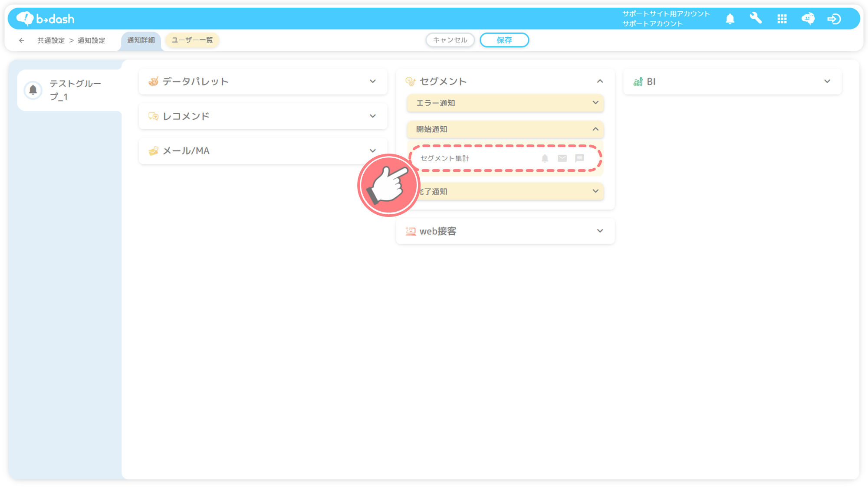Click the テストグループ_1 bell icon
The image size is (868, 488).
33,90
